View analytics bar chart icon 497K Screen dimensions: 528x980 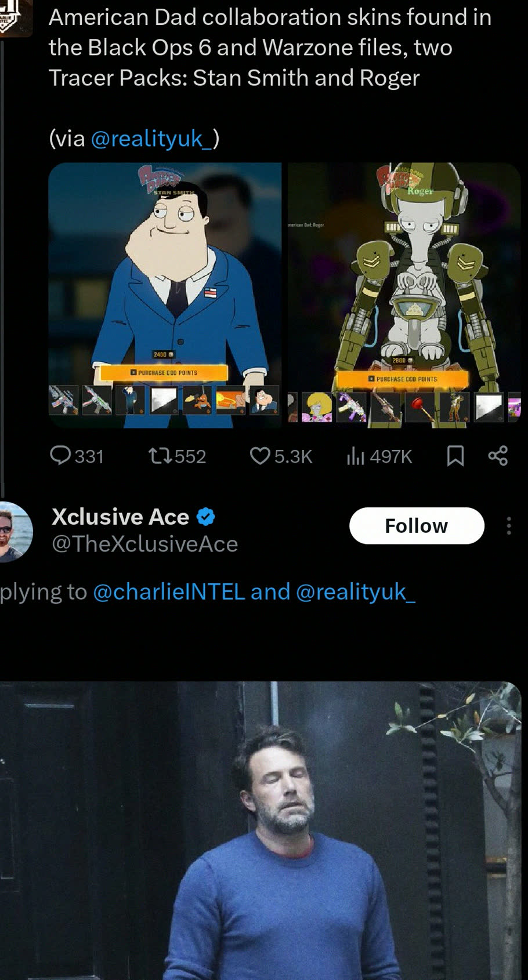click(x=355, y=456)
